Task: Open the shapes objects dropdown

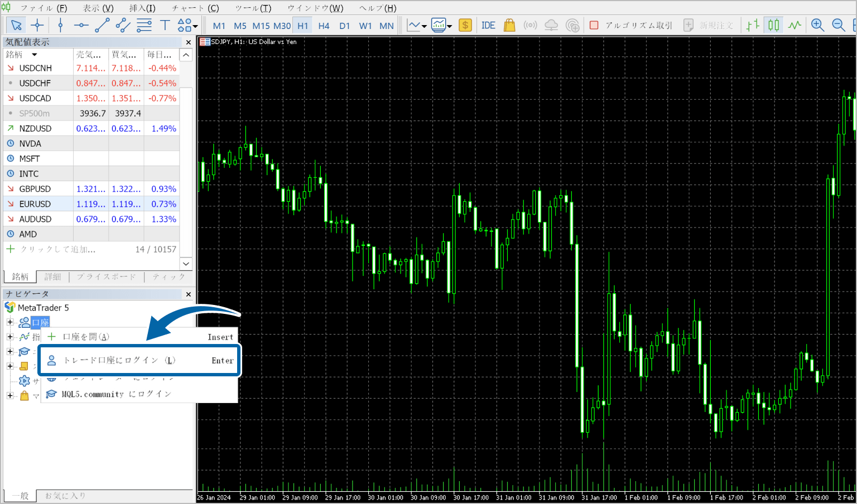Action: (187, 25)
